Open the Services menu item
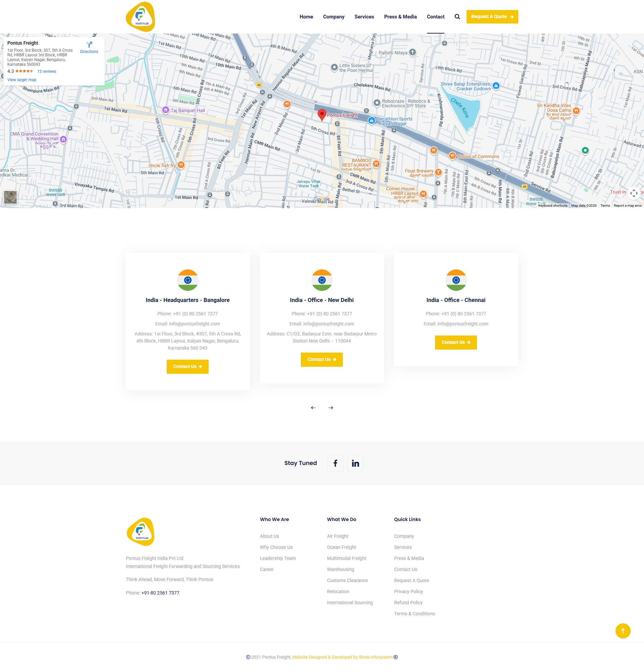Viewport: 644px width, 672px height. click(x=364, y=17)
